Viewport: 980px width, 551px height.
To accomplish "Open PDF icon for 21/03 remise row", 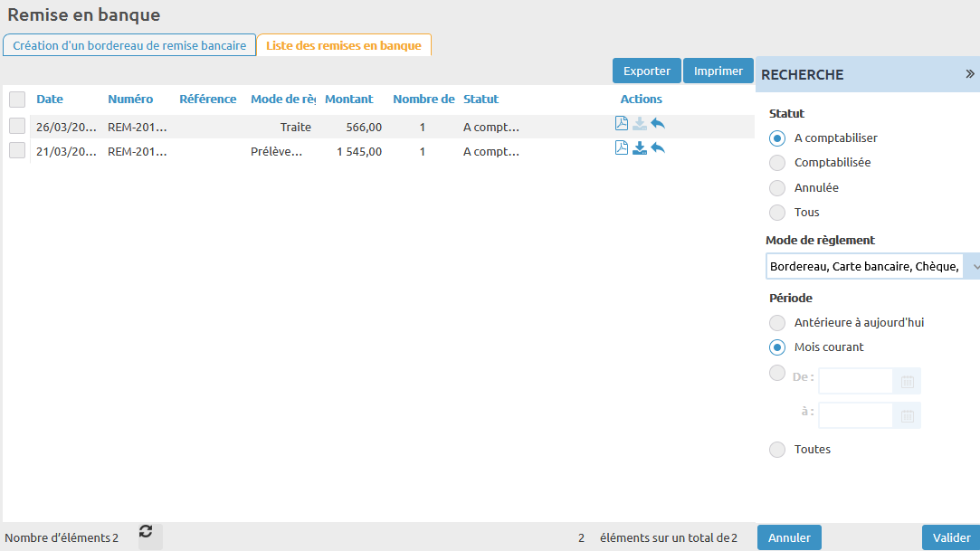I will 622,148.
